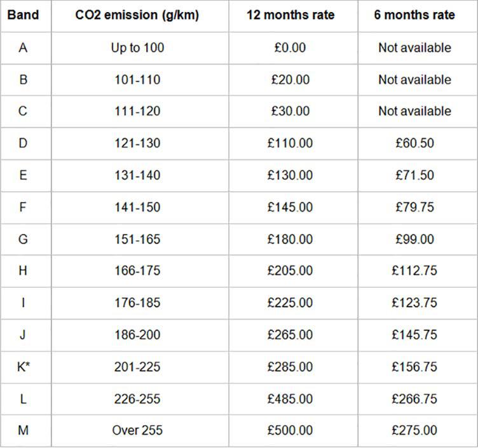Click the £71.50 six-month rate
The height and width of the screenshot is (448, 478).
pyautogui.click(x=414, y=175)
